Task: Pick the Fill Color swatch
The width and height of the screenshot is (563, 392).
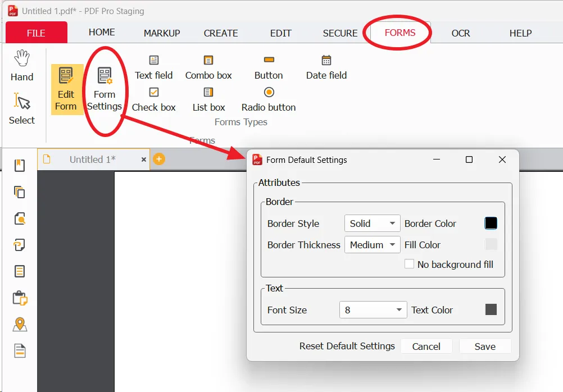Action: tap(491, 244)
